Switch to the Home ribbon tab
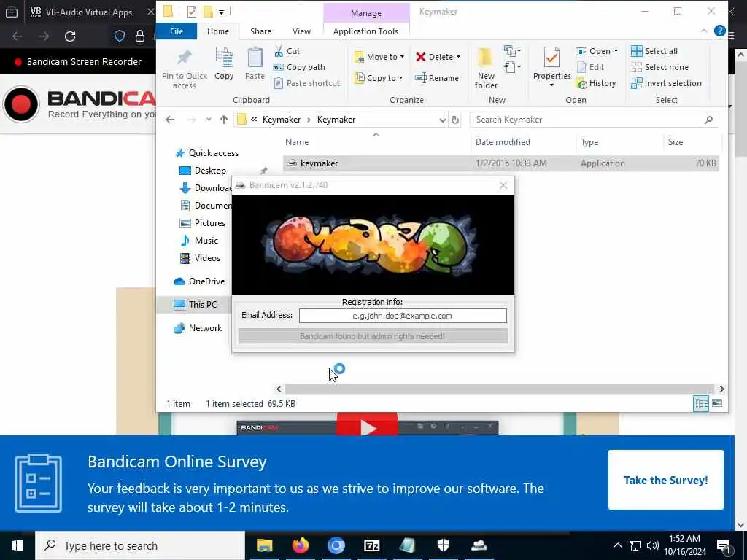 pyautogui.click(x=217, y=31)
